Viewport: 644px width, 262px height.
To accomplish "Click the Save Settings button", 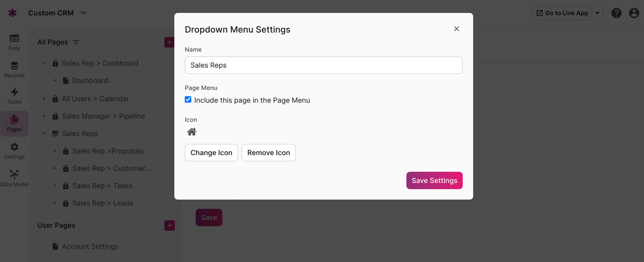I will [434, 181].
